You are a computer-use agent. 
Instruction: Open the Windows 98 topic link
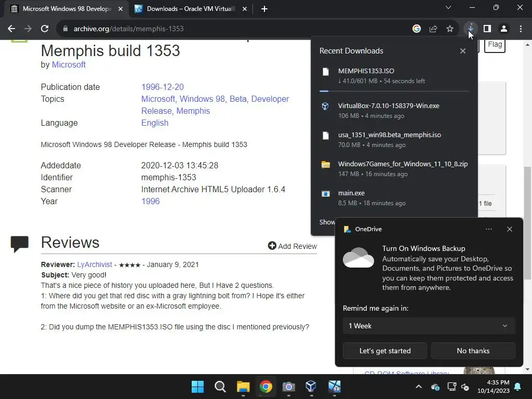pyautogui.click(x=202, y=99)
